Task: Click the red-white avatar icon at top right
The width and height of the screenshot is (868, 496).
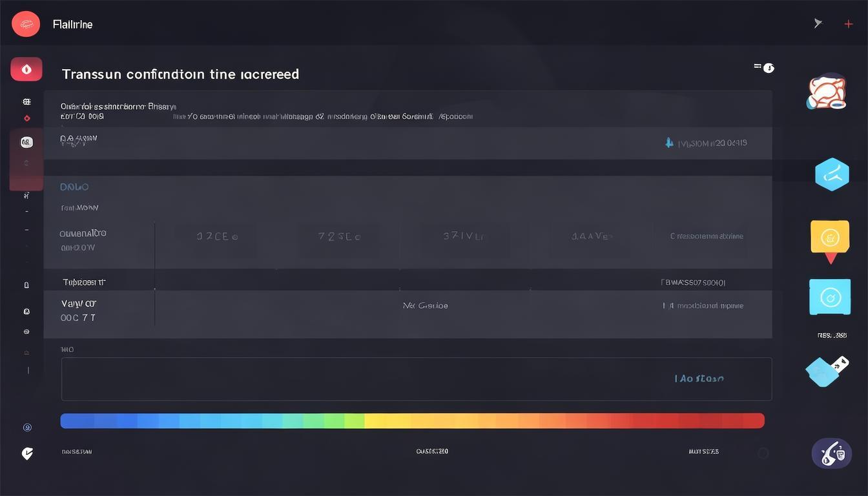Action: [x=827, y=92]
